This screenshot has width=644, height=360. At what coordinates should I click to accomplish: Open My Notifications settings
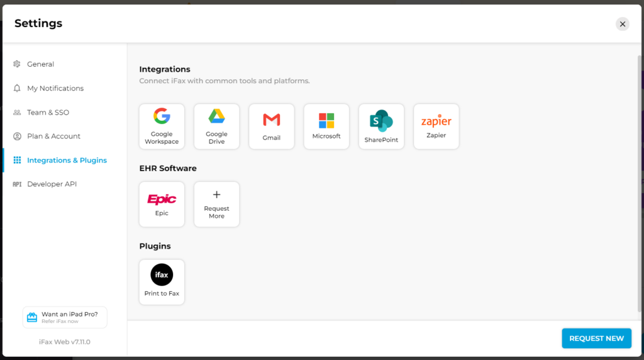point(55,88)
